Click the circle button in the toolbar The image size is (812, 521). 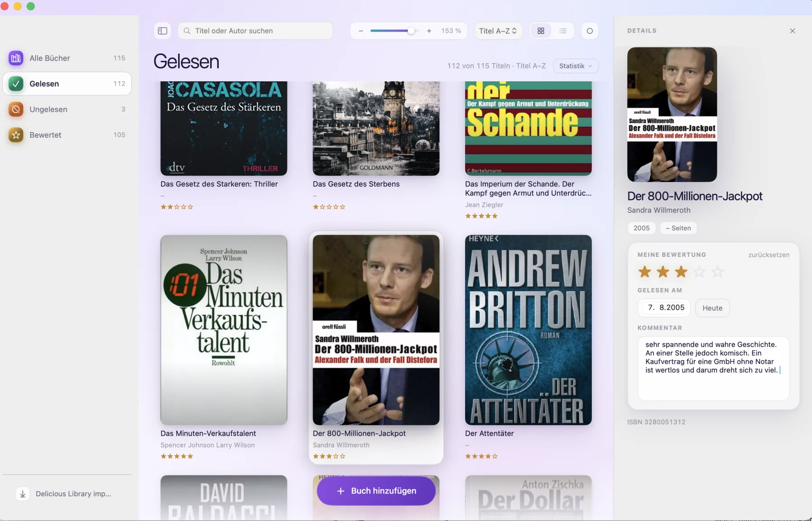(x=590, y=31)
